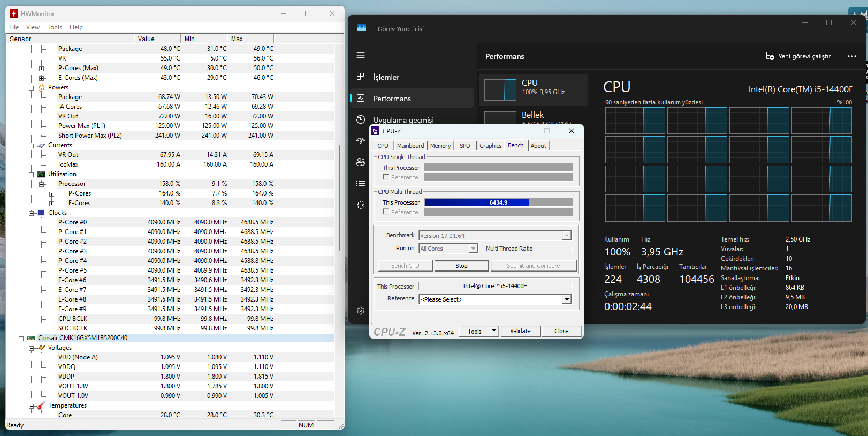This screenshot has height=436, width=868.
Task: Click the HWMonitor vertical scrollbar
Action: [x=339, y=198]
